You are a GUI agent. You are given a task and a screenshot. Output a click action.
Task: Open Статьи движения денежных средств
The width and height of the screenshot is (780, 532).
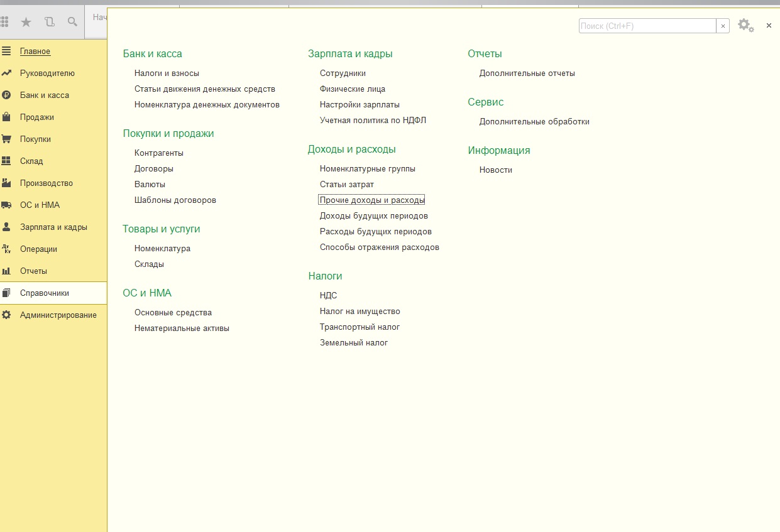coord(205,89)
